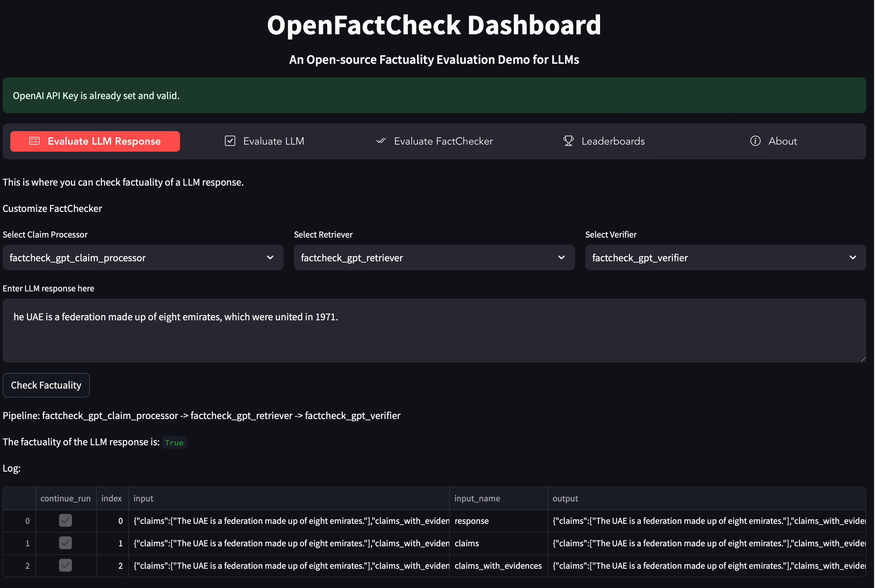The height and width of the screenshot is (588, 876).
Task: Click the index cell in log row 2
Action: (113, 566)
